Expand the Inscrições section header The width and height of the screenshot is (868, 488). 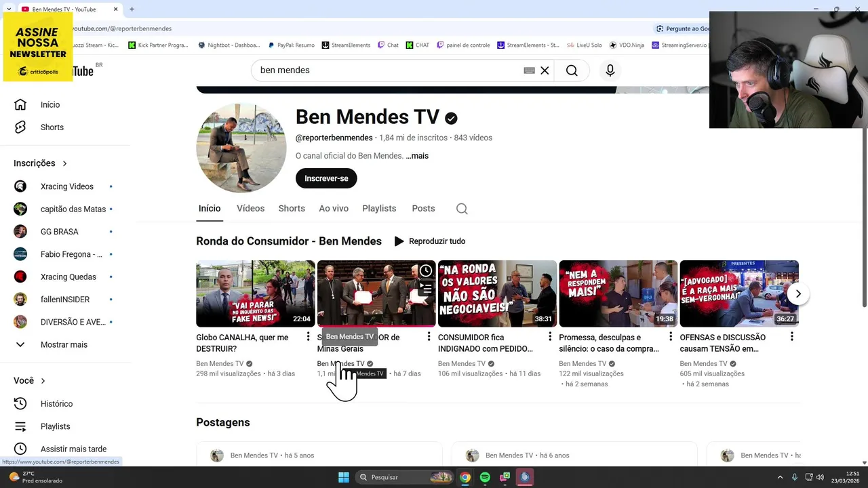click(41, 163)
